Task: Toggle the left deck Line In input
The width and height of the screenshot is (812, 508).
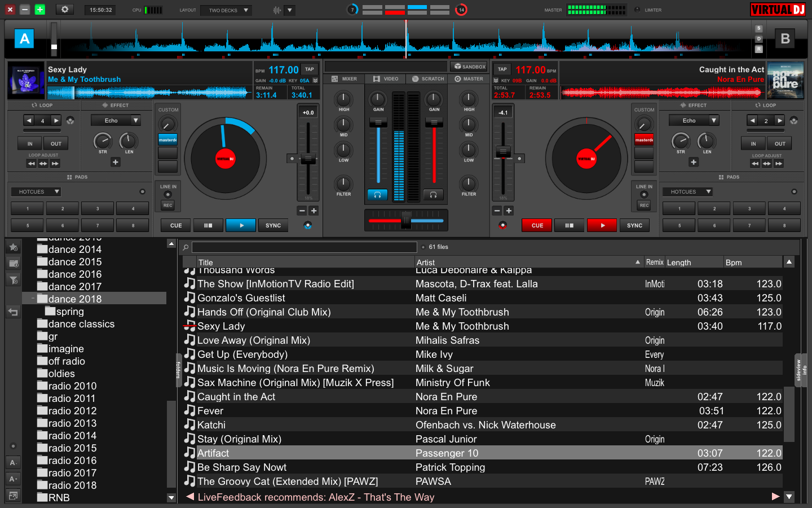Action: click(167, 194)
